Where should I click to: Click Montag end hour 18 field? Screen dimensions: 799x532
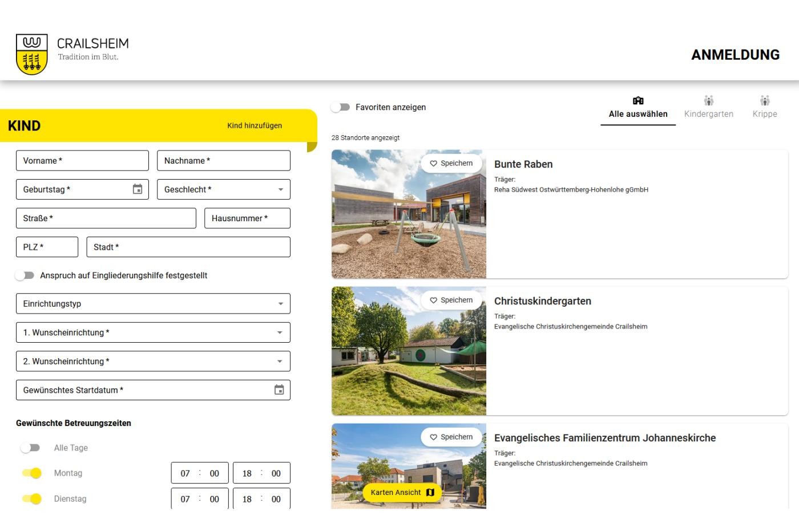coord(247,473)
